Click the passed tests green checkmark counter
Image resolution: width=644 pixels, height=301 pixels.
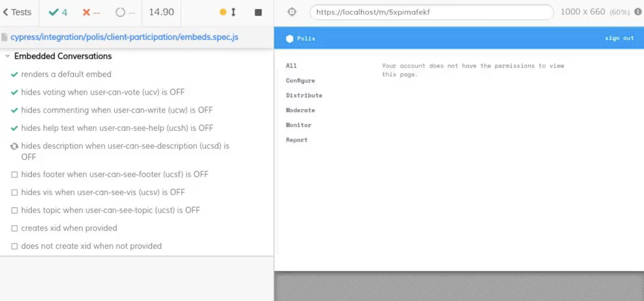point(58,12)
